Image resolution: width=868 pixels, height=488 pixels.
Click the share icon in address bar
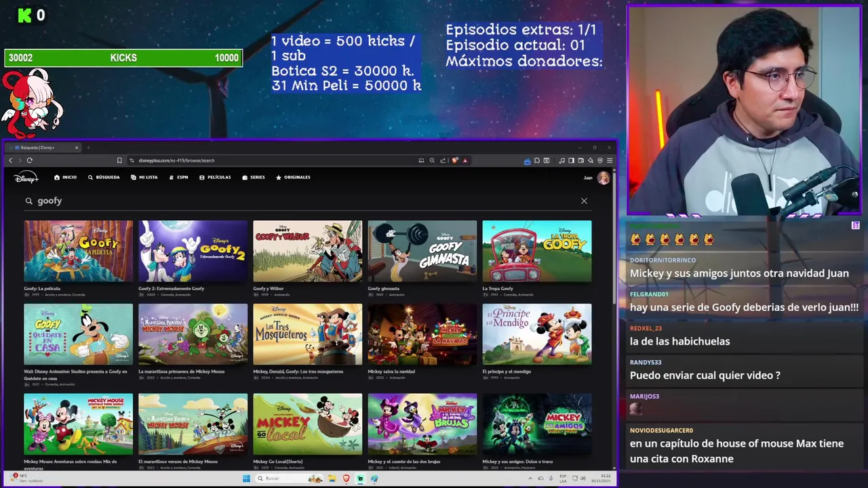[443, 161]
